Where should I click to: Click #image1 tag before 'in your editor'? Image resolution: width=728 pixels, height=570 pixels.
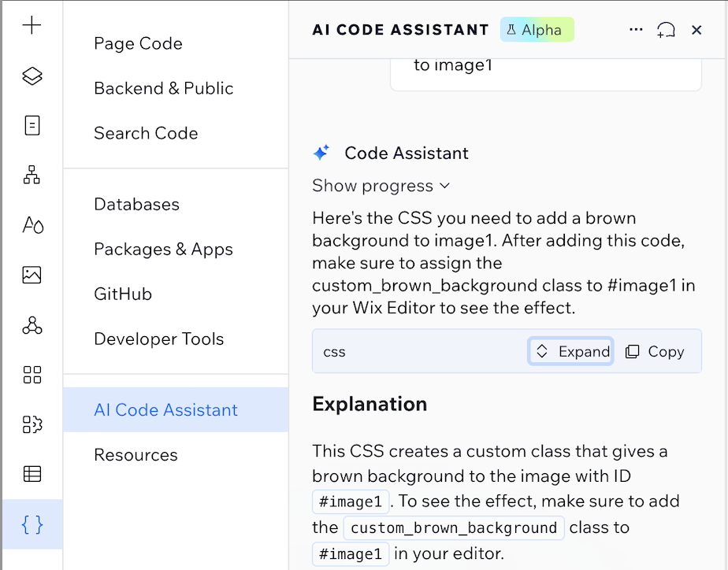click(x=351, y=553)
